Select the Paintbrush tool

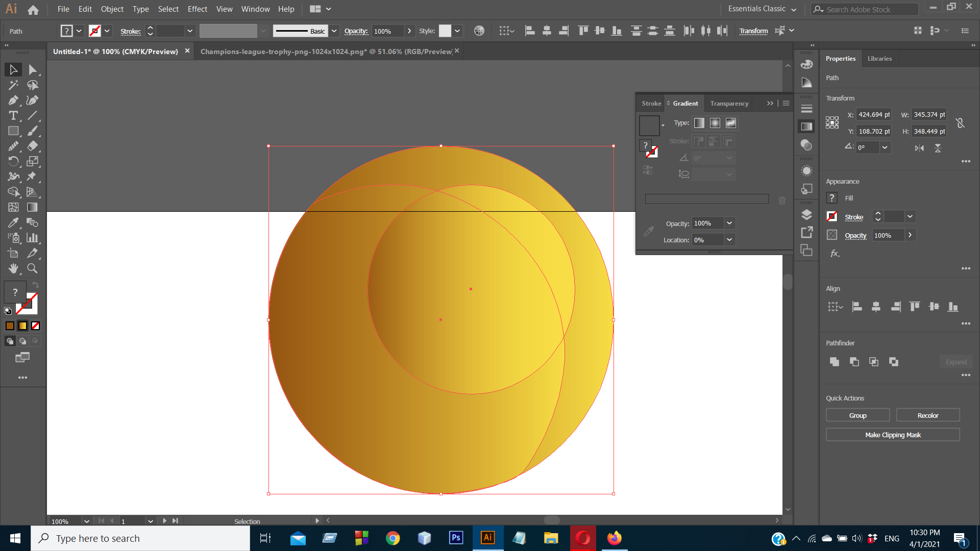(33, 131)
